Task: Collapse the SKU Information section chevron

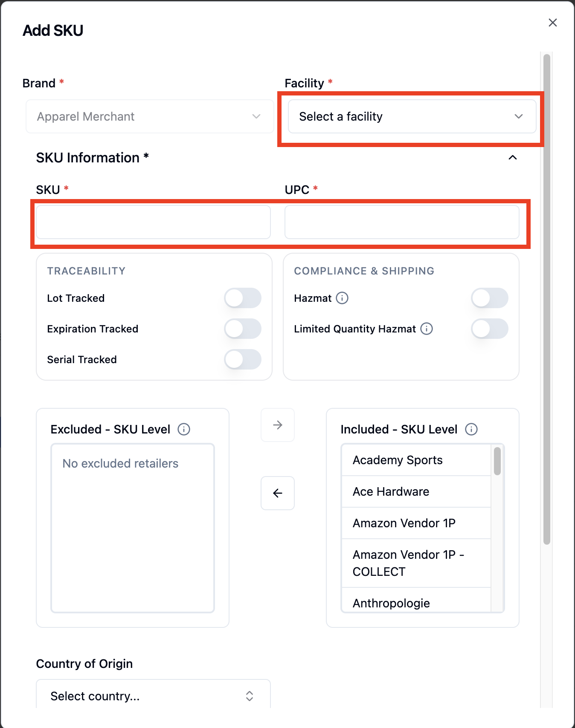Action: [x=513, y=158]
